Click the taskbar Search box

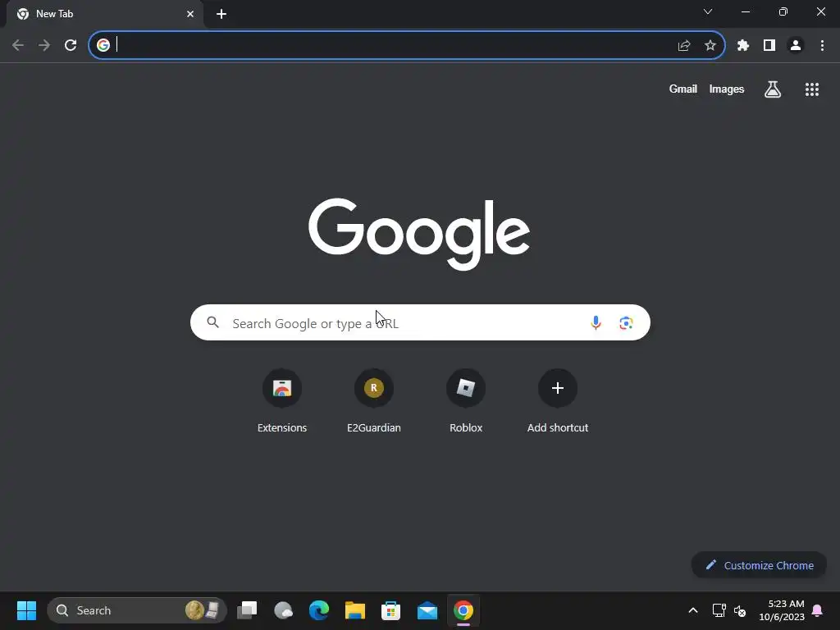137,610
